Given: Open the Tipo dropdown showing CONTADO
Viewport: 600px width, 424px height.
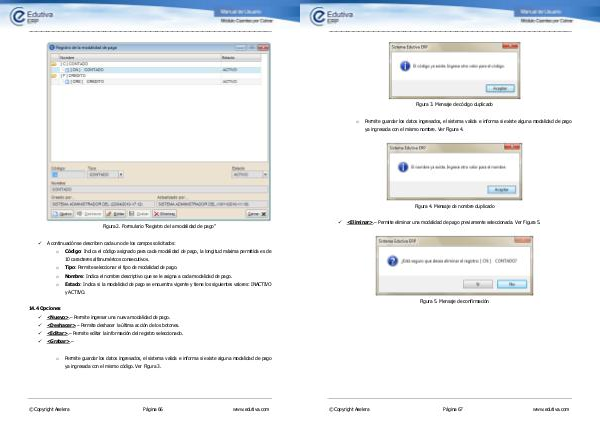Looking at the screenshot, I should 121,173.
